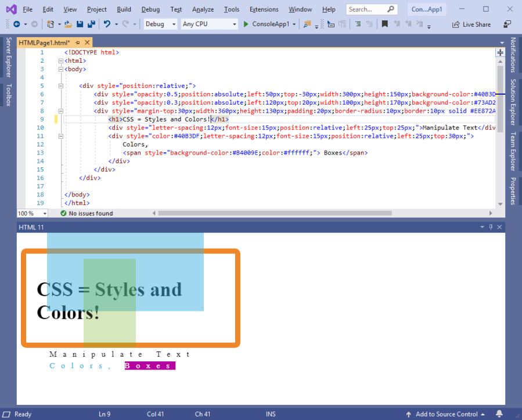Click the feedback icon at far right of toolbar
The width and height of the screenshot is (522, 420).
tap(507, 24)
